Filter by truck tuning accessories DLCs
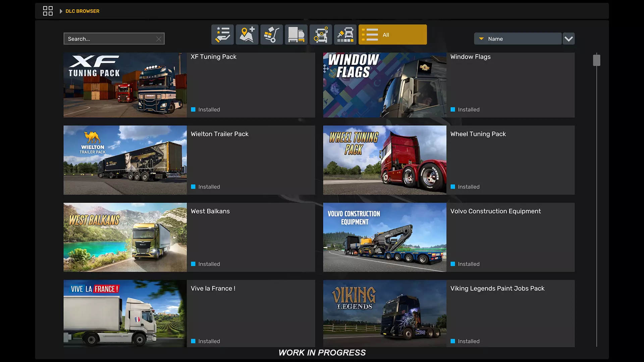Screen dimensions: 644x362 coord(321,35)
